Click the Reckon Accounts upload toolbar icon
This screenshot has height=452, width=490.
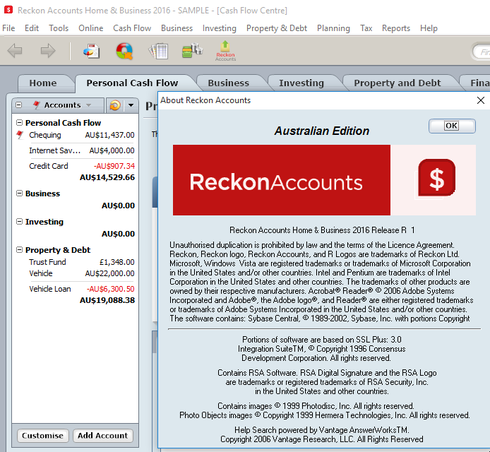225,51
